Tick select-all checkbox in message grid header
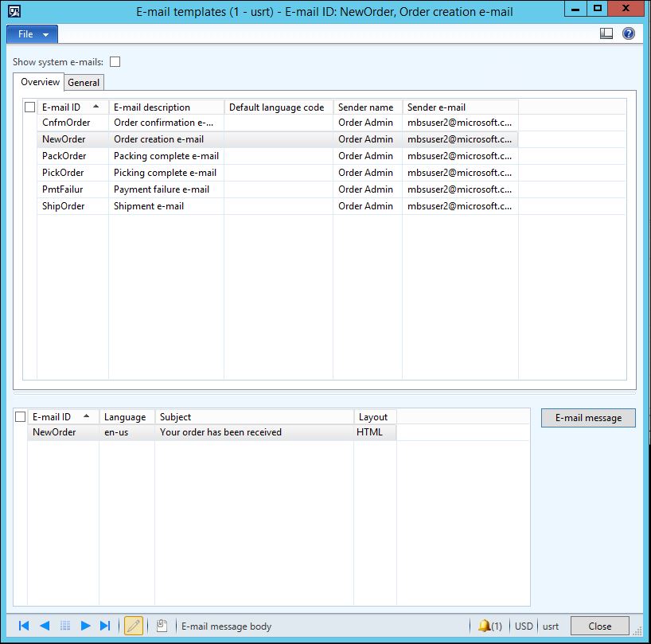This screenshot has height=644, width=651. pyautogui.click(x=21, y=417)
